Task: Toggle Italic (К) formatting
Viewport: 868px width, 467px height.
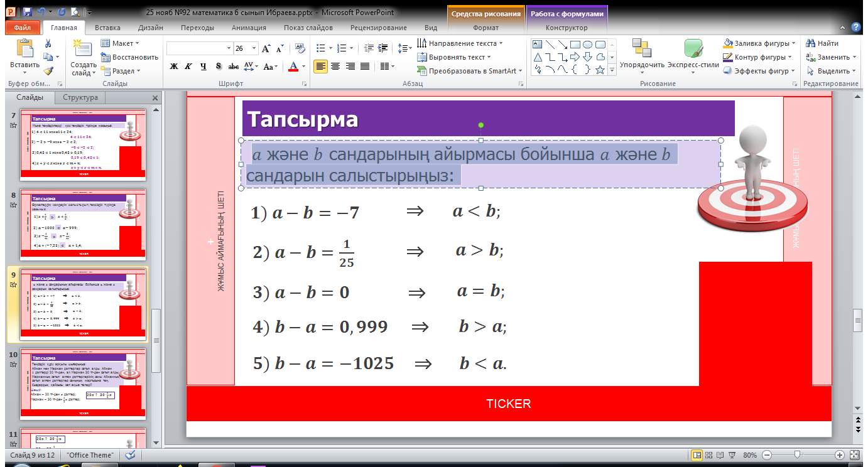Action: point(188,67)
